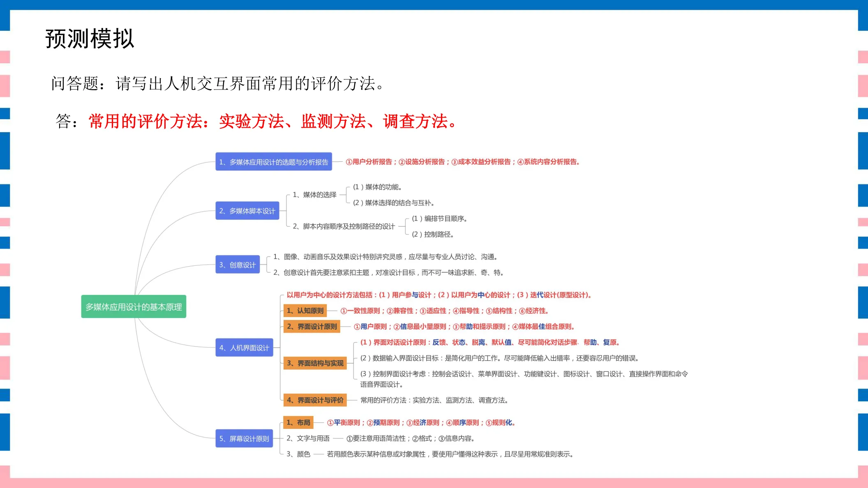Screen dimensions: 868x488
Task: Click the text (2)媒体选择的结合与互补
Action: tap(394, 203)
